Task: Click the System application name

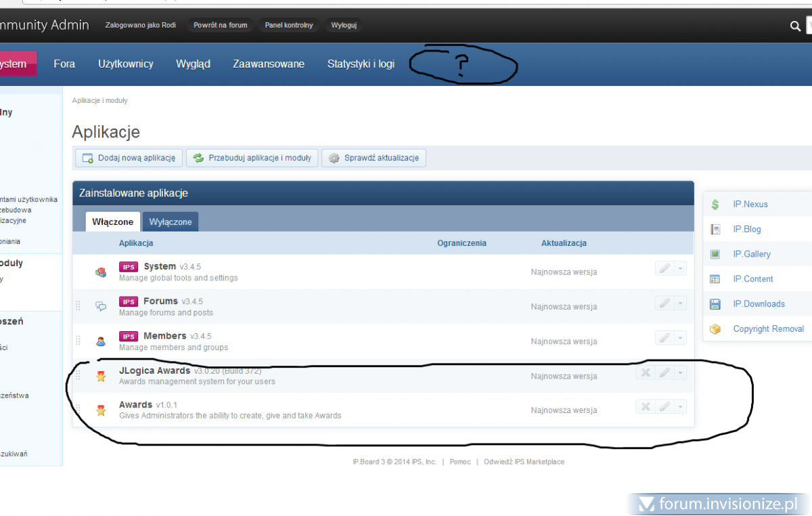Action: click(x=160, y=266)
